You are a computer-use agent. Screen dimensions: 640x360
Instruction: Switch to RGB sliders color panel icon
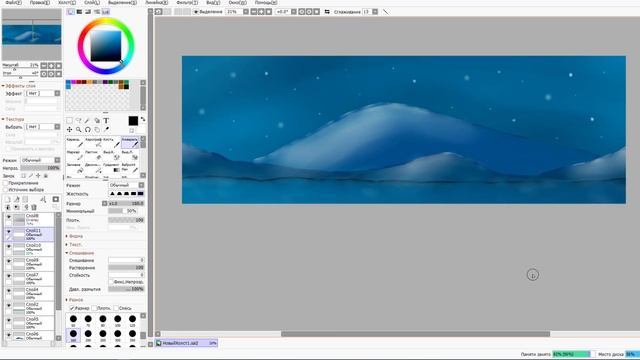pyautogui.click(x=79, y=12)
